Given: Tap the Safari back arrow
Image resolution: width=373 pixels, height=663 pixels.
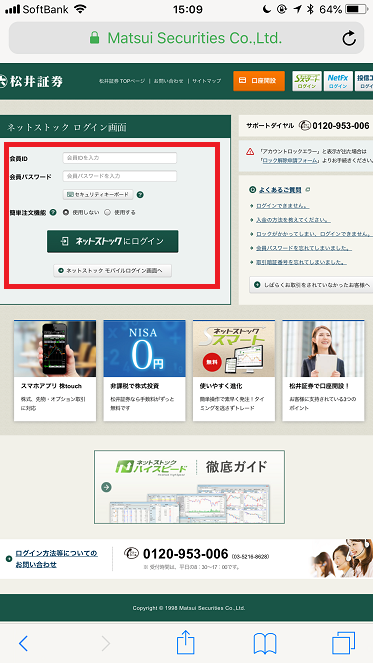Looking at the screenshot, I should click(x=23, y=643).
